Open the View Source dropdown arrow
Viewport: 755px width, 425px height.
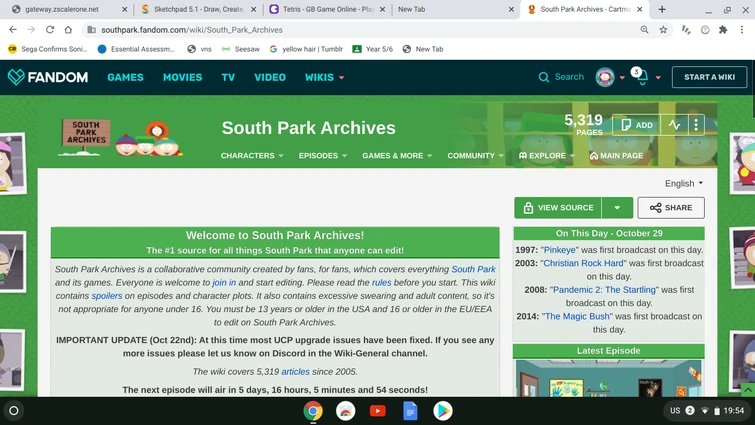(617, 207)
